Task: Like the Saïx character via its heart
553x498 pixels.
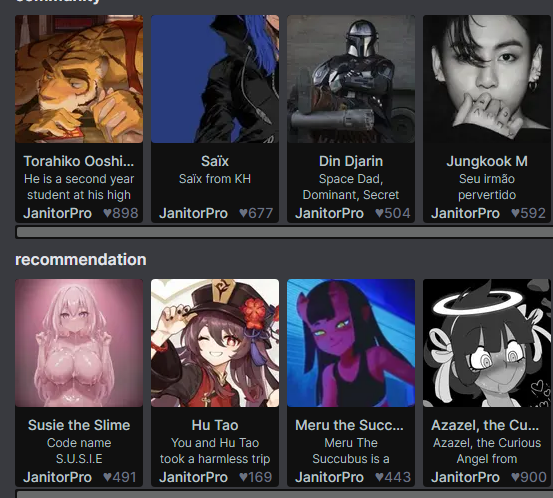Action: click(x=243, y=213)
